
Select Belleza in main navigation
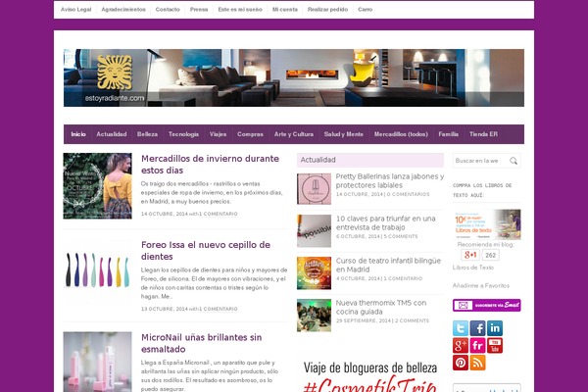click(147, 134)
